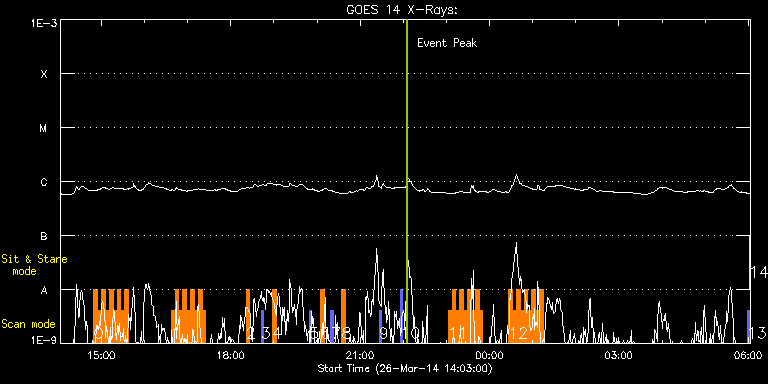Click the blue bar numbered 13 at right edge

coord(748,326)
